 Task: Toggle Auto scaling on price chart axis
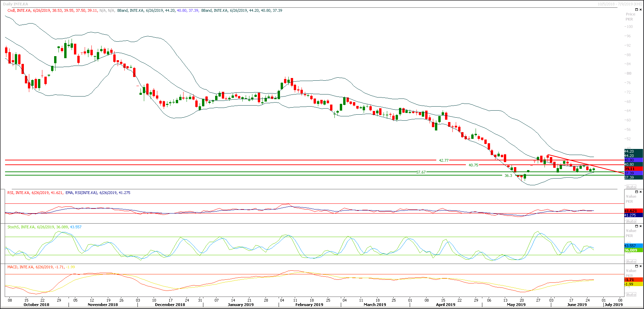point(631,187)
